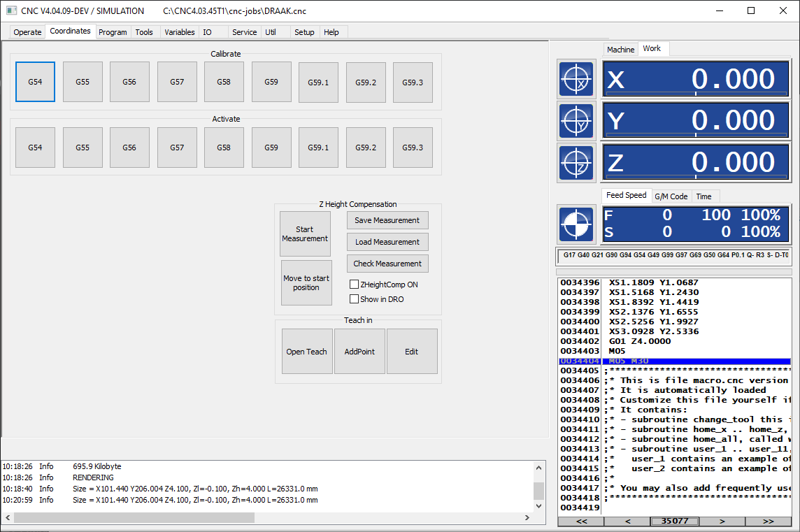Go to the Variables tab

tap(179, 32)
